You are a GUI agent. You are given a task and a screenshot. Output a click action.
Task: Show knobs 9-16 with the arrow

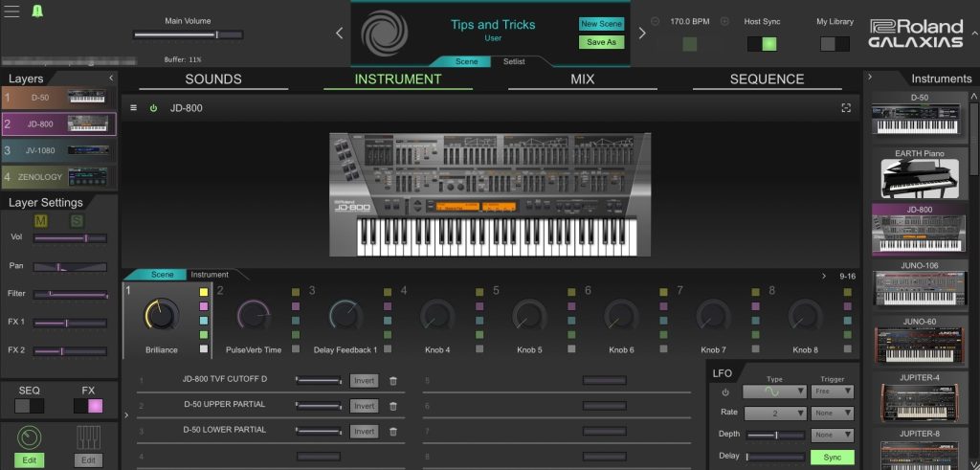(824, 276)
